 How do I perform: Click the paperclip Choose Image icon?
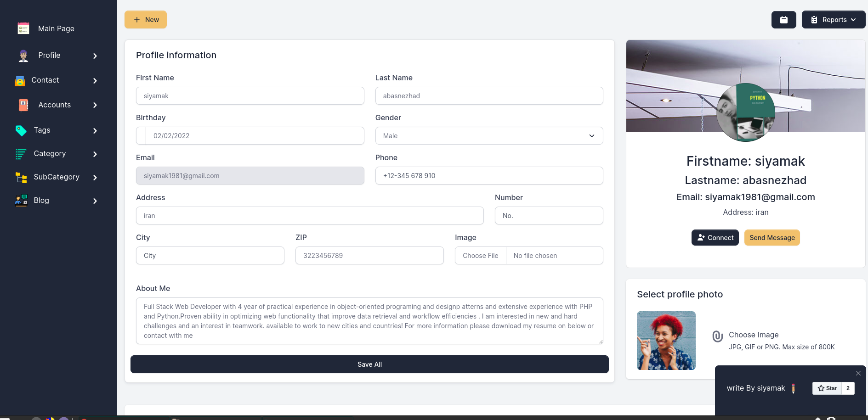pyautogui.click(x=718, y=336)
